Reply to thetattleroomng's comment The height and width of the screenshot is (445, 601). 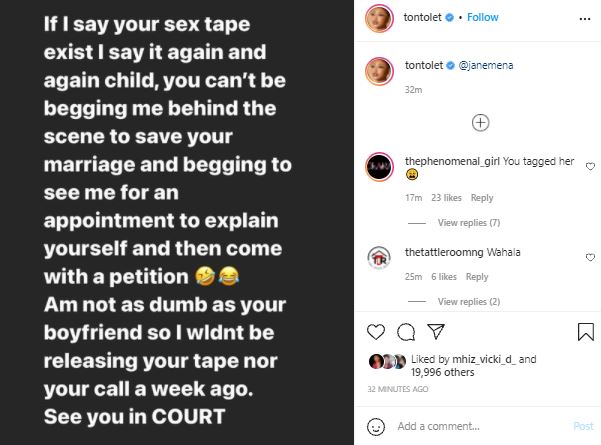(477, 277)
